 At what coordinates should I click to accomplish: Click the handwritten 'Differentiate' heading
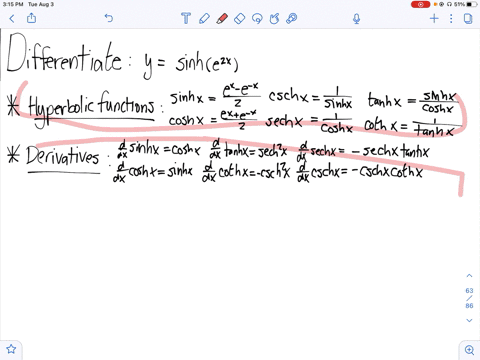65,53
